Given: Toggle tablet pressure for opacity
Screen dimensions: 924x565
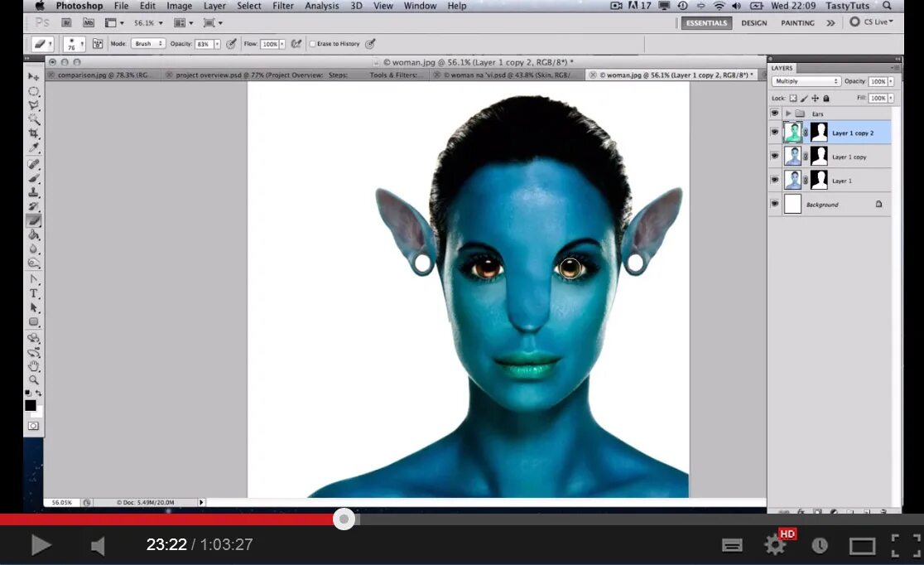Looking at the screenshot, I should point(232,44).
